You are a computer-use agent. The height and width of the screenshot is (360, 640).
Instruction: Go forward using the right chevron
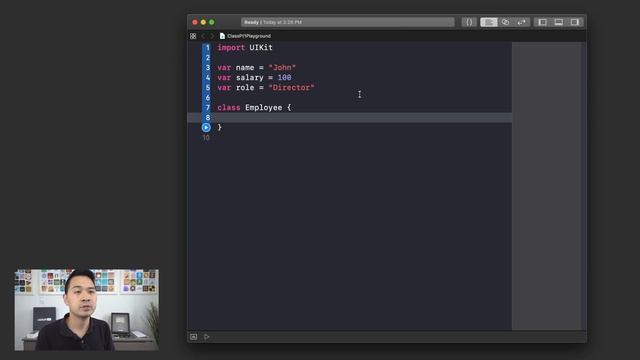(x=212, y=36)
